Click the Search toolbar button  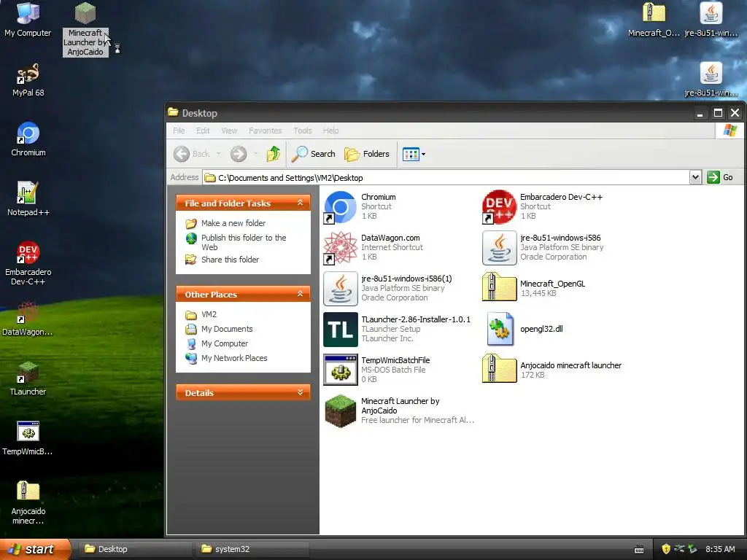314,154
